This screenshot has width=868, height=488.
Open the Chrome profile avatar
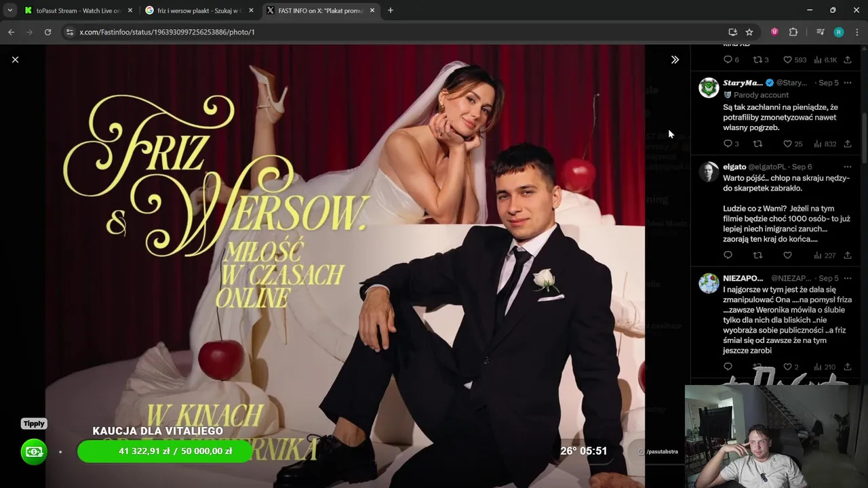pos(839,32)
